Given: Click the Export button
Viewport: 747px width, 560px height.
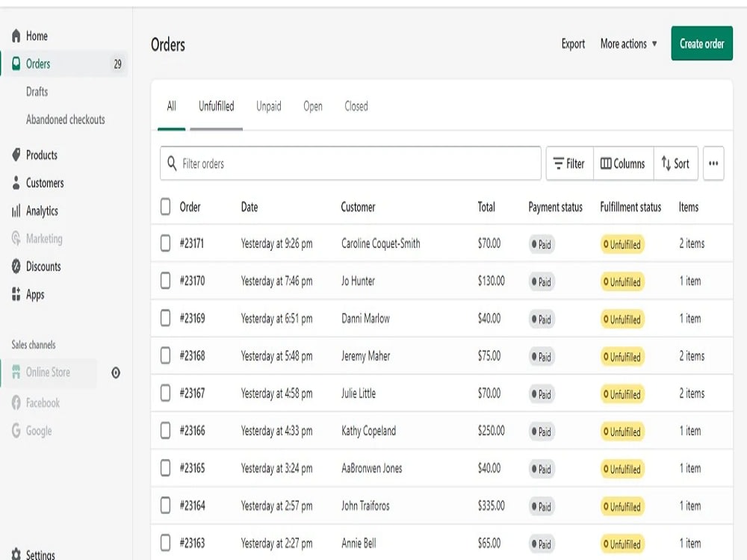Looking at the screenshot, I should click(x=573, y=44).
